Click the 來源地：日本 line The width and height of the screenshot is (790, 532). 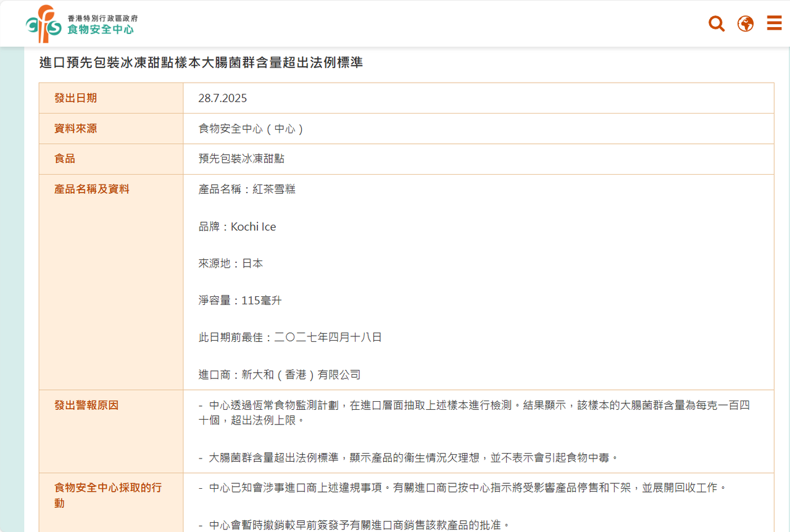click(231, 264)
